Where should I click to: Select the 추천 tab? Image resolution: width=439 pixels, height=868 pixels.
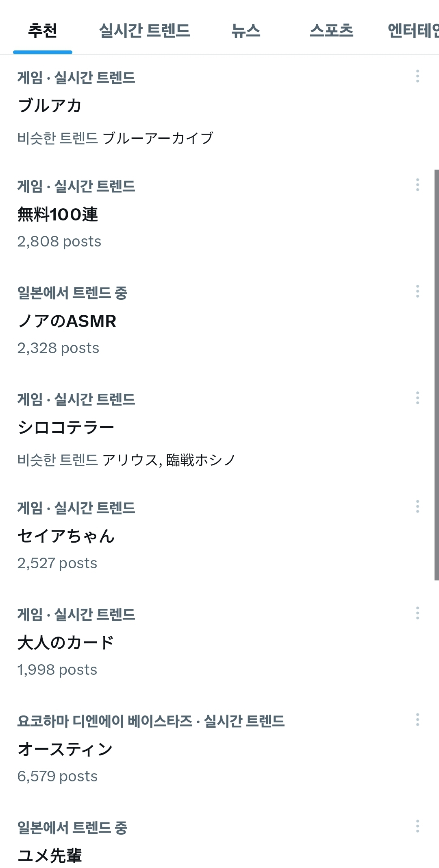coord(42,31)
